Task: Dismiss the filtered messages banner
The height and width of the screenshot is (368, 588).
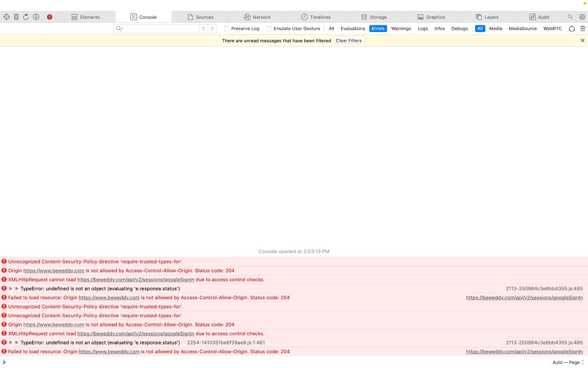Action: 582,40
